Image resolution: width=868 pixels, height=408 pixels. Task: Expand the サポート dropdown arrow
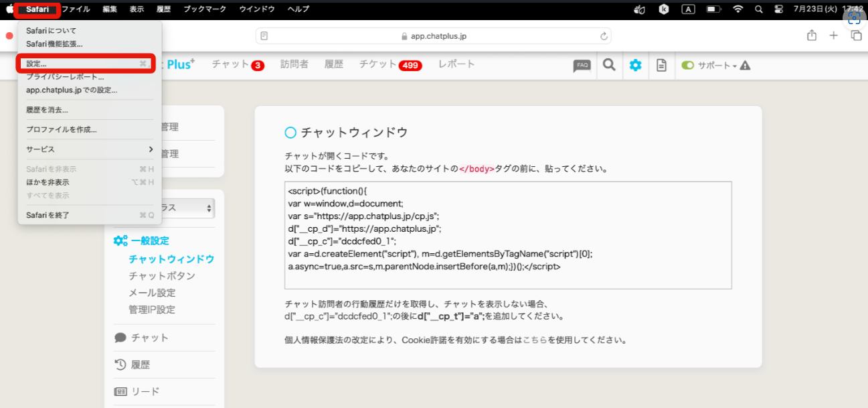(x=735, y=66)
